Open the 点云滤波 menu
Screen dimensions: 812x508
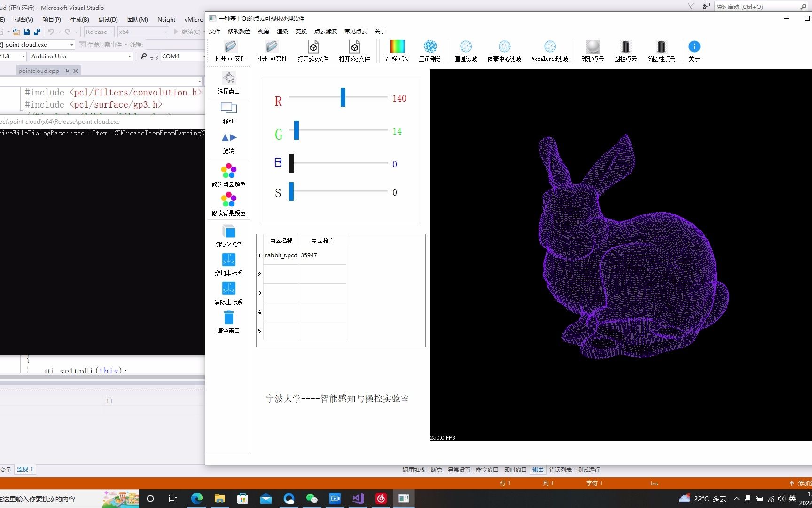point(325,31)
